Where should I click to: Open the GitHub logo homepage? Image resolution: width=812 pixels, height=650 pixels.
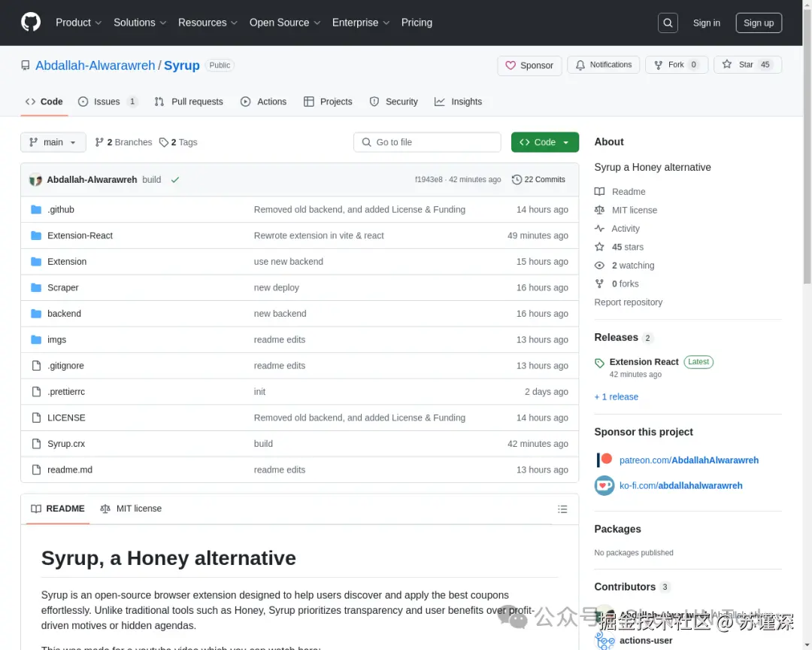pos(31,23)
